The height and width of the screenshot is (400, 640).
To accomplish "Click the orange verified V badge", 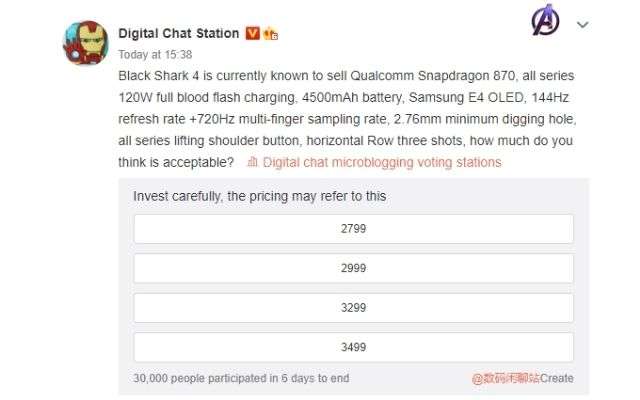I will [x=253, y=33].
